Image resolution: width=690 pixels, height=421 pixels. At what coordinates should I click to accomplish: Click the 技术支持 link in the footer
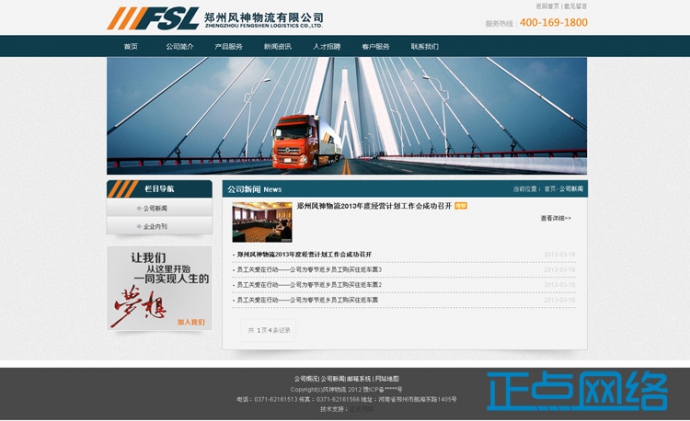pos(361,410)
